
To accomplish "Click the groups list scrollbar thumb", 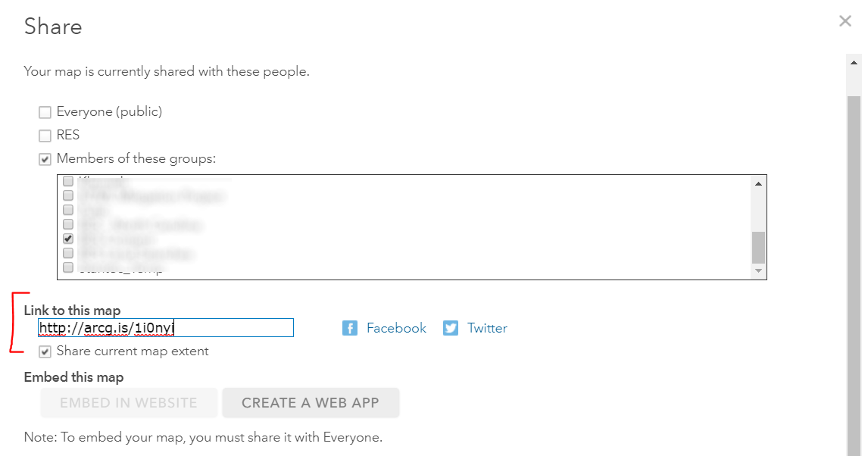I will 758,247.
